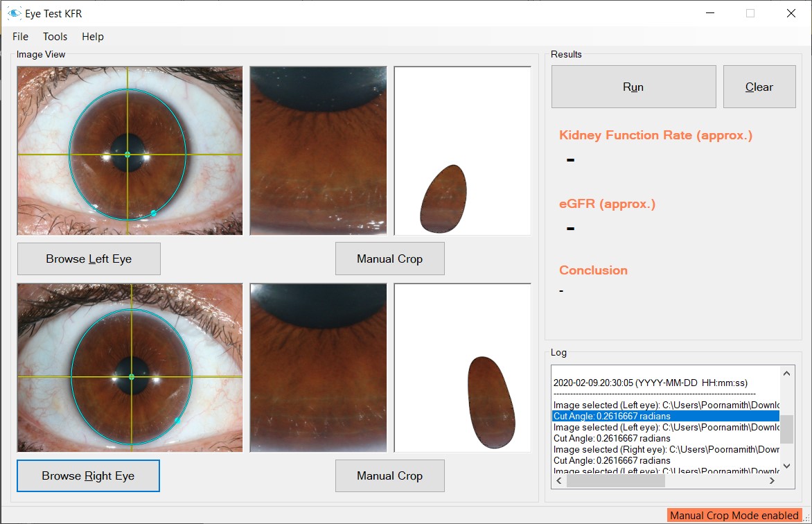
Task: Click the log vertical scrollbar thumb
Action: click(786, 429)
